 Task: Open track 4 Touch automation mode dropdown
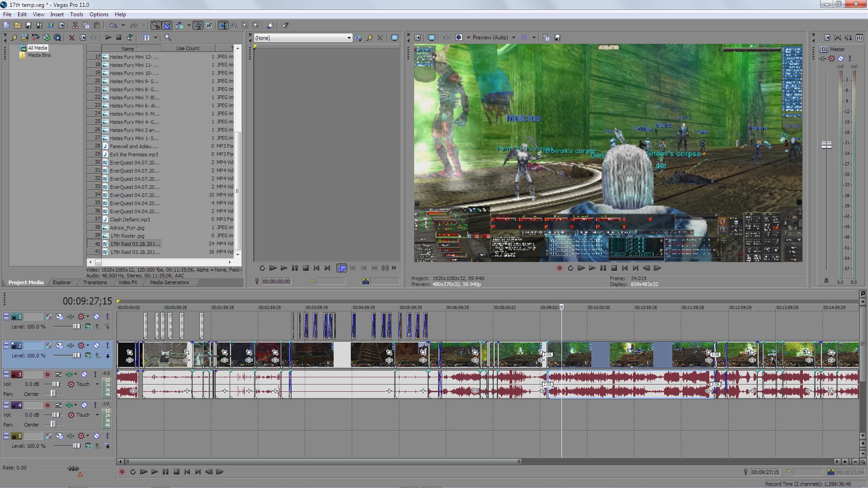[x=97, y=415]
